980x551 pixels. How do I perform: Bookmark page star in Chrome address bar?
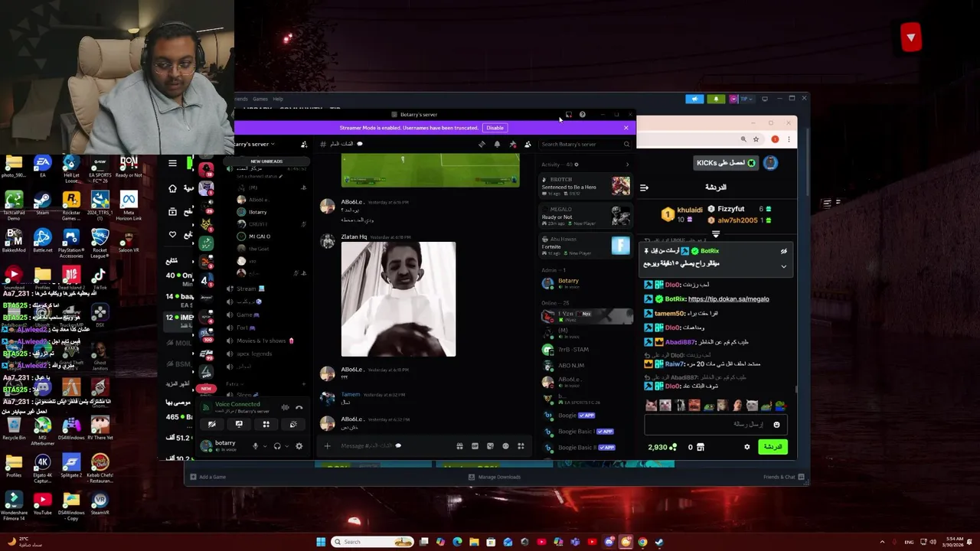click(756, 139)
